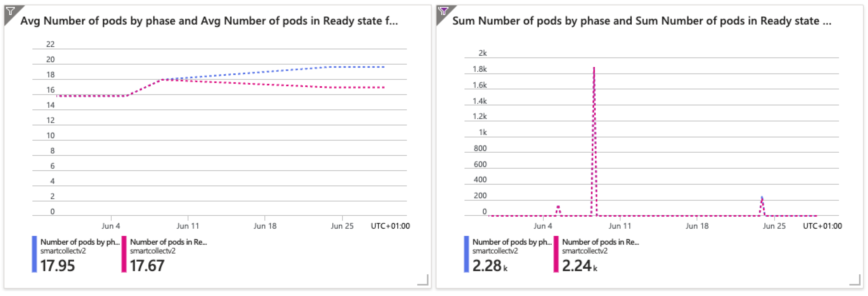868x296 pixels.
Task: Toggle 'Number of pods in Re...' legend in Avg chart
Action: pos(169,242)
